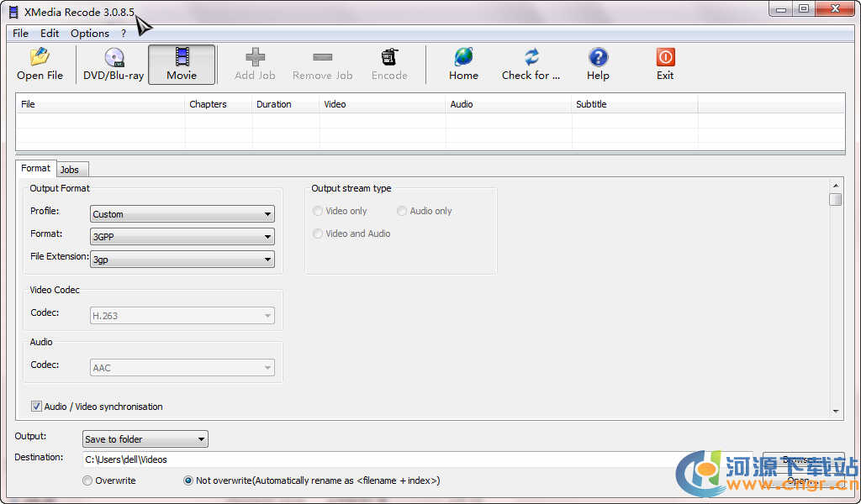Open the Edit menu
This screenshot has height=504, width=861.
coord(50,34)
